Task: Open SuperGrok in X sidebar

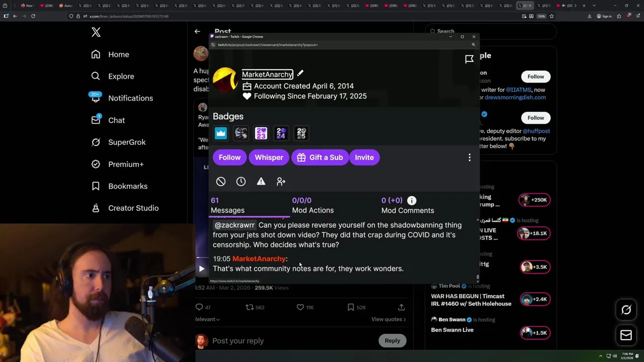Action: click(x=118, y=142)
